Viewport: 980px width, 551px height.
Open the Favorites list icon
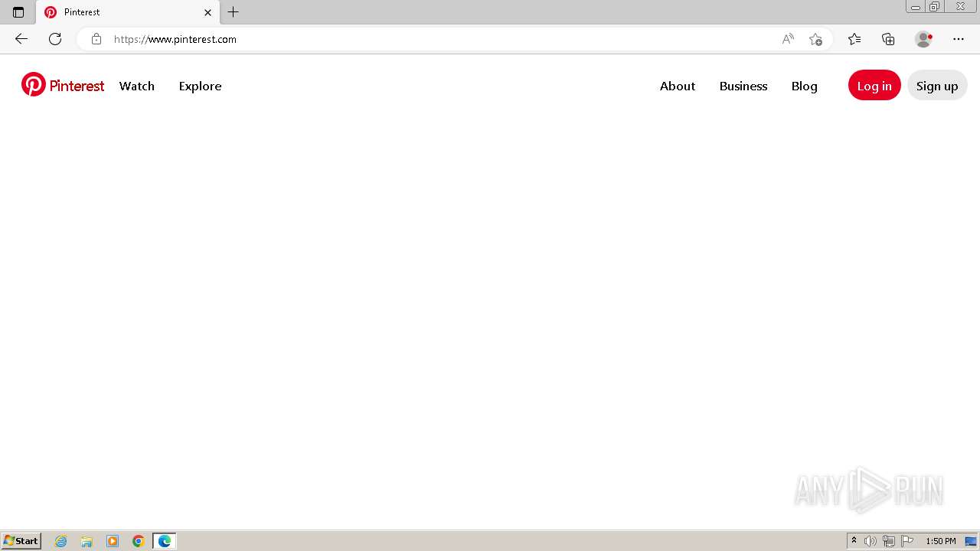tap(854, 39)
